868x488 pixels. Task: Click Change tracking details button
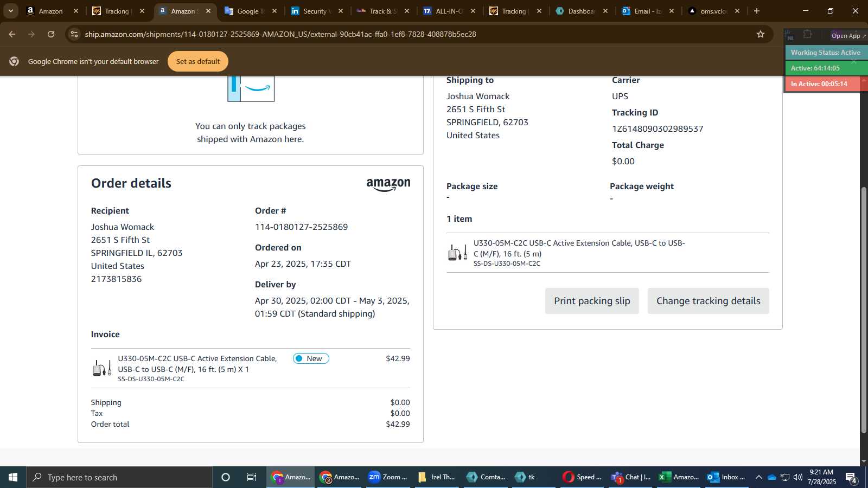[708, 301]
